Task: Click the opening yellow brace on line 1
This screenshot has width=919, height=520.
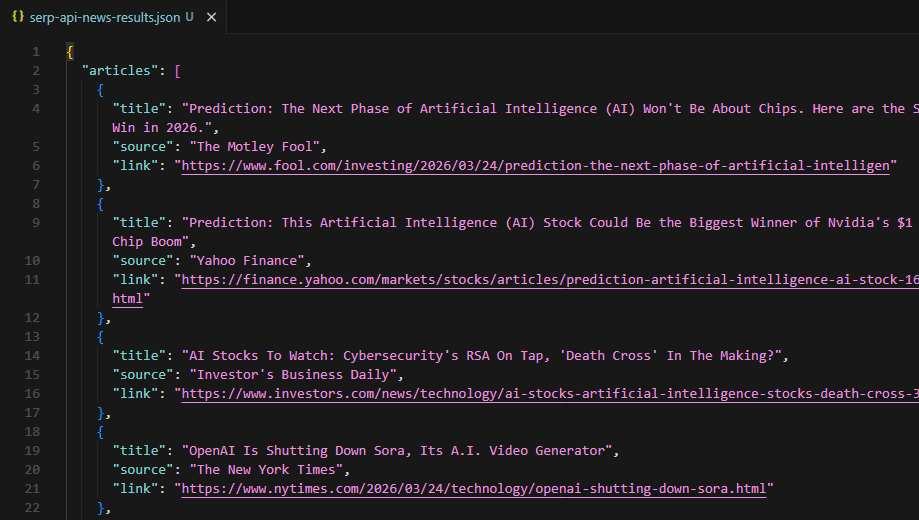Action: tap(70, 52)
